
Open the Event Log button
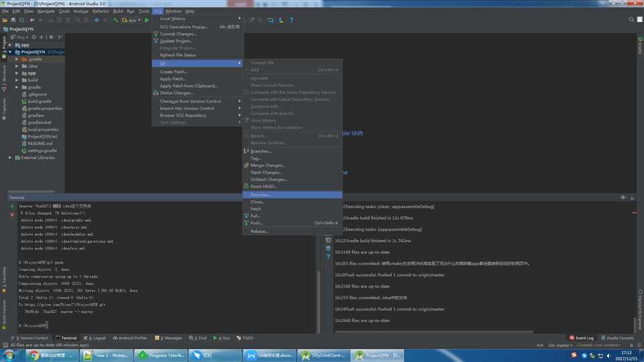click(582, 338)
